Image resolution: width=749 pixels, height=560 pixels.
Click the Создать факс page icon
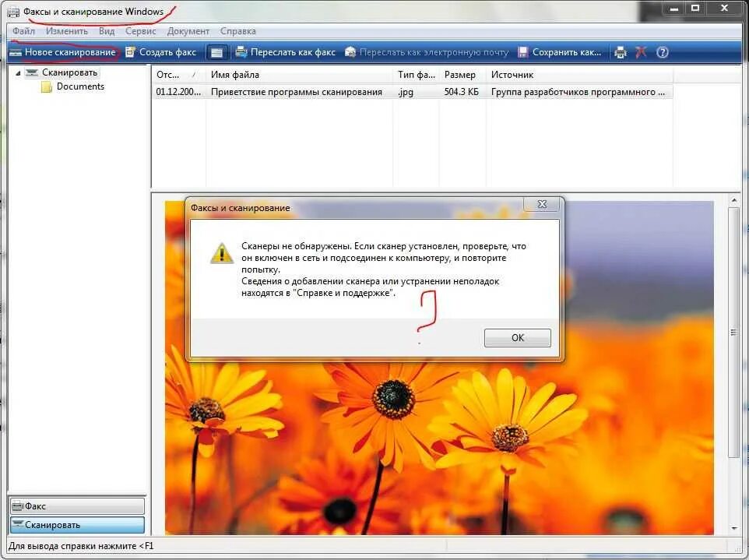130,52
